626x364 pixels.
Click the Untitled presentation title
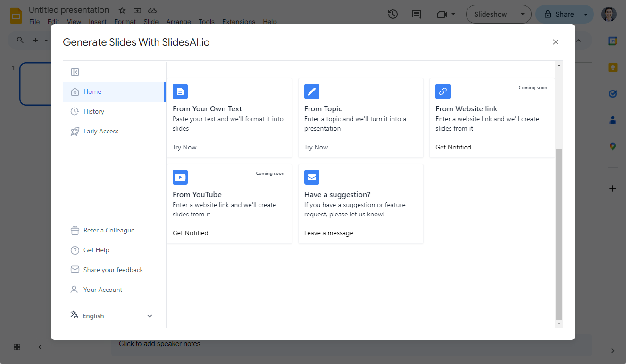[69, 10]
